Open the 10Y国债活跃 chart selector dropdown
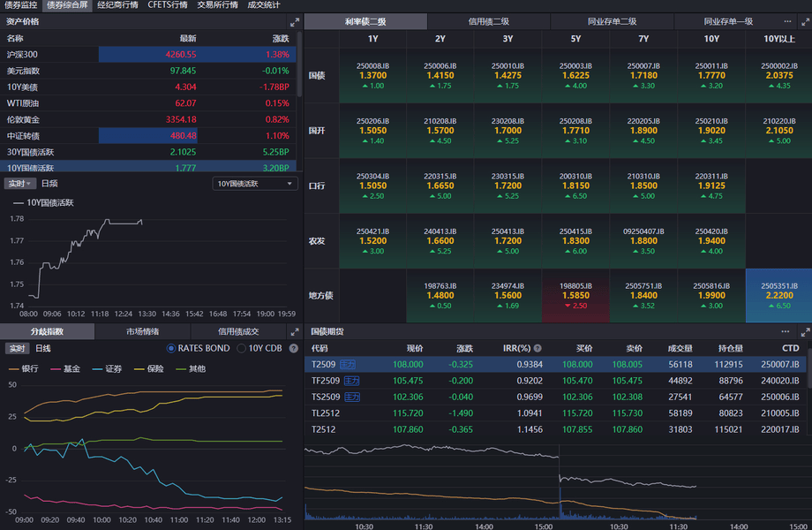812x530 pixels. (x=256, y=184)
